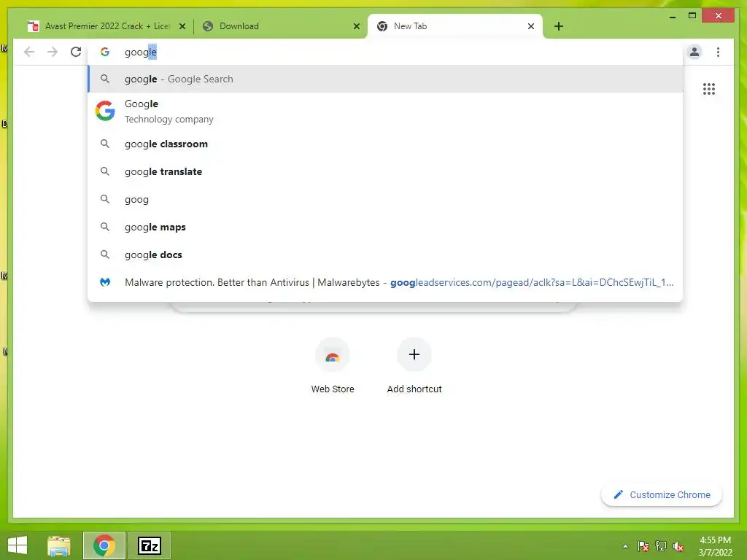Close the New Tab tab
The height and width of the screenshot is (560, 747).
(531, 26)
